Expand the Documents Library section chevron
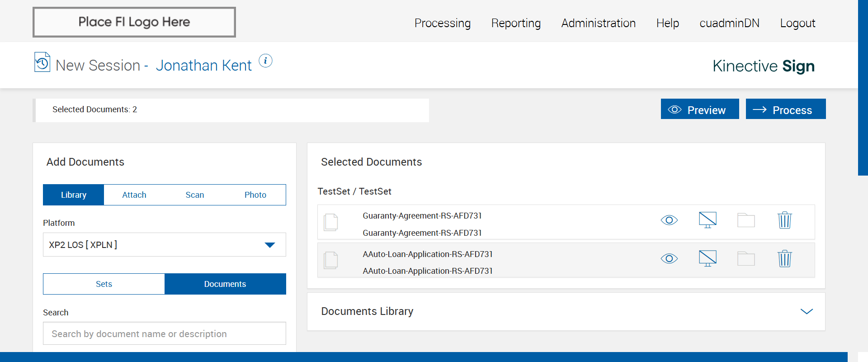The height and width of the screenshot is (362, 868). [x=807, y=311]
